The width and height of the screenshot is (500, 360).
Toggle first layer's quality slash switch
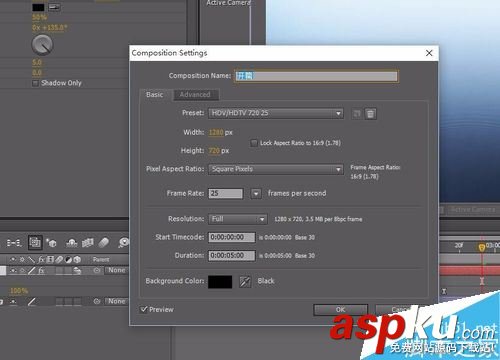tap(31, 270)
